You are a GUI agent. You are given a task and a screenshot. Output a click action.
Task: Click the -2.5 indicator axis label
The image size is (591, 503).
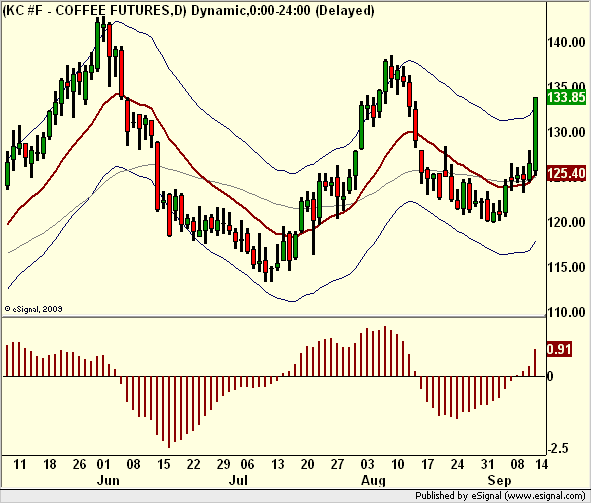[x=558, y=448]
